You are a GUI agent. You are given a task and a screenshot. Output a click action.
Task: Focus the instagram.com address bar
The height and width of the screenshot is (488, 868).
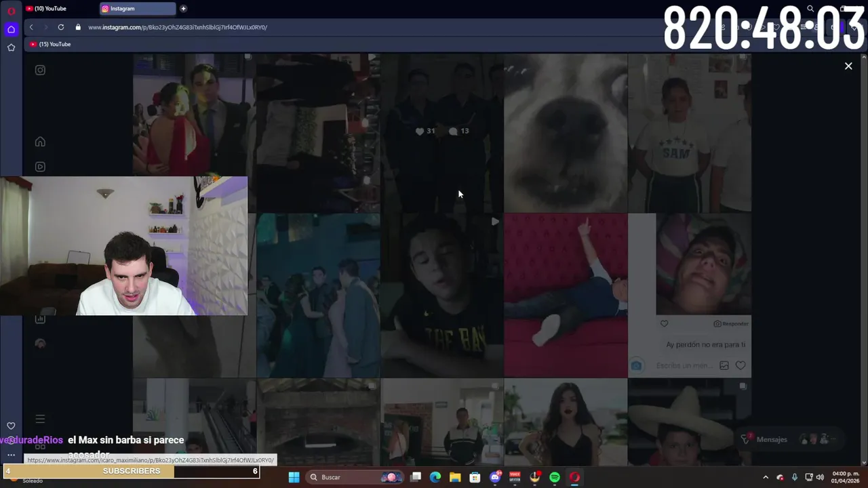click(x=178, y=27)
